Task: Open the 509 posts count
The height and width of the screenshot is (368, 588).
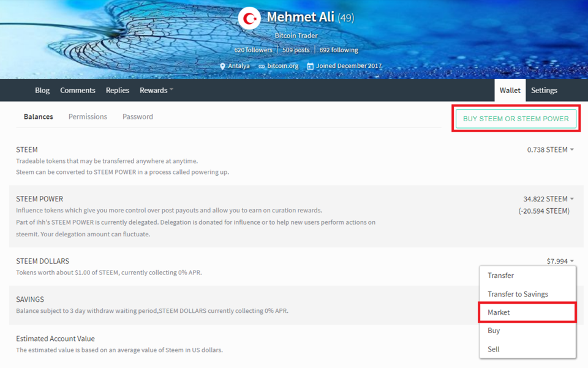Action: click(x=296, y=50)
